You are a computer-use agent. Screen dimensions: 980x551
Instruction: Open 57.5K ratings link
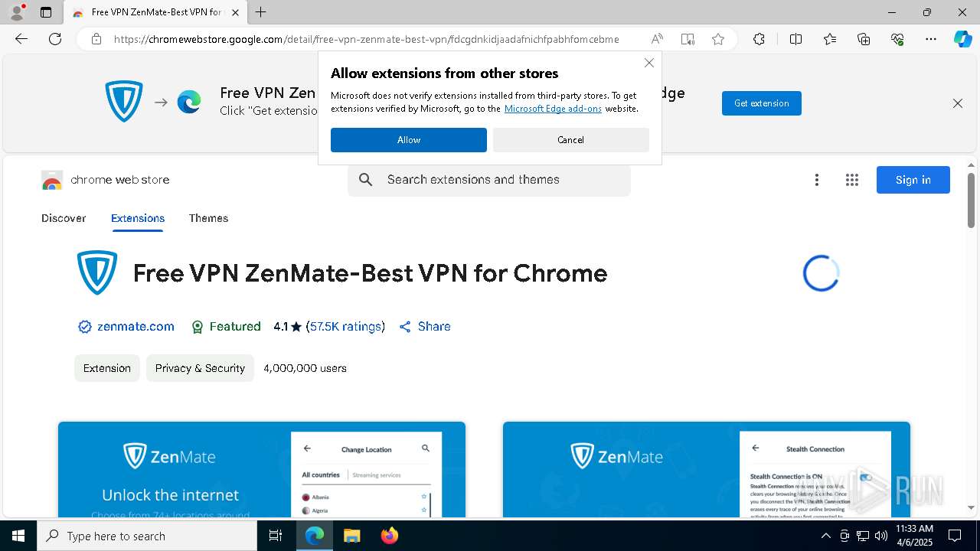point(345,327)
